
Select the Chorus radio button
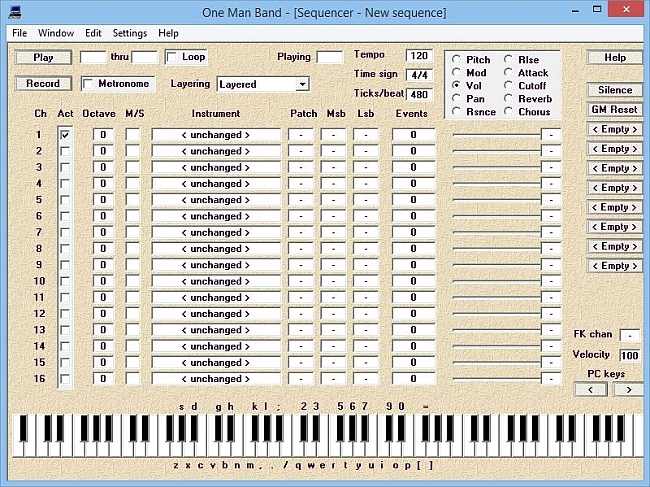[508, 111]
